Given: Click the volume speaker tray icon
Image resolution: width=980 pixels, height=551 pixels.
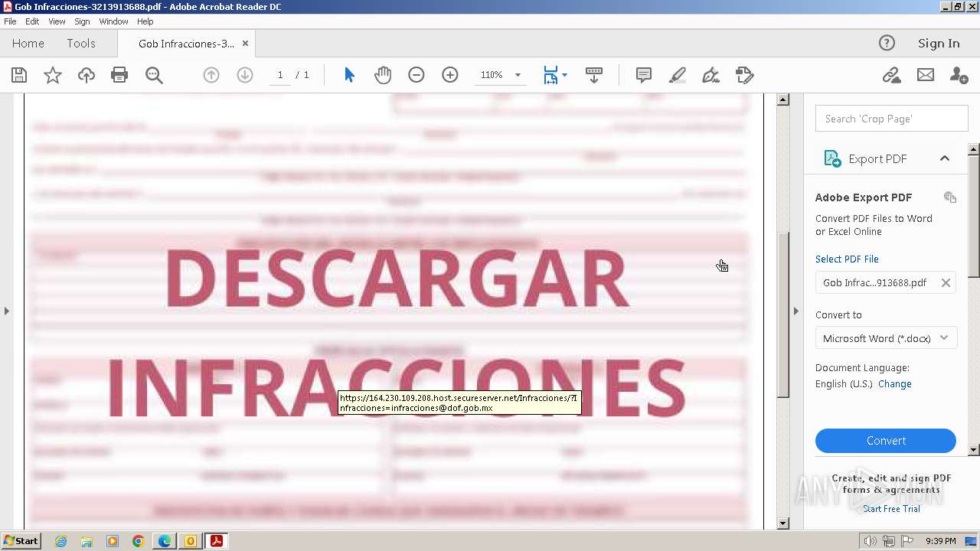Looking at the screenshot, I should click(x=871, y=541).
